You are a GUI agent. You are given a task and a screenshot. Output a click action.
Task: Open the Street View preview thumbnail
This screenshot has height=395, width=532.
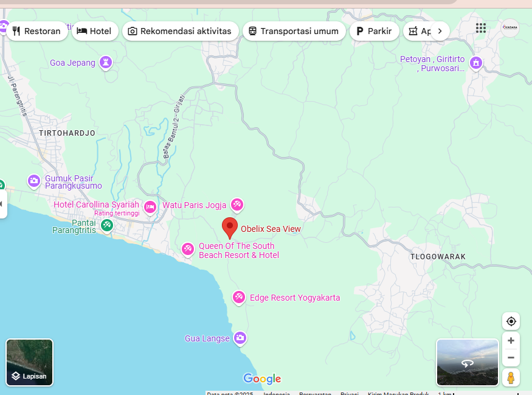click(467, 362)
